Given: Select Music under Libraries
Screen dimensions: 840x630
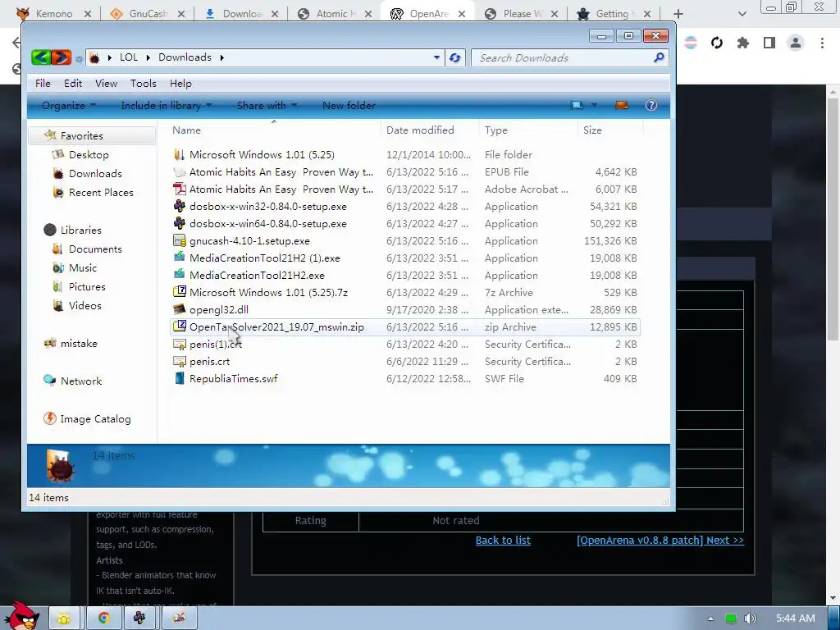Looking at the screenshot, I should [83, 268].
